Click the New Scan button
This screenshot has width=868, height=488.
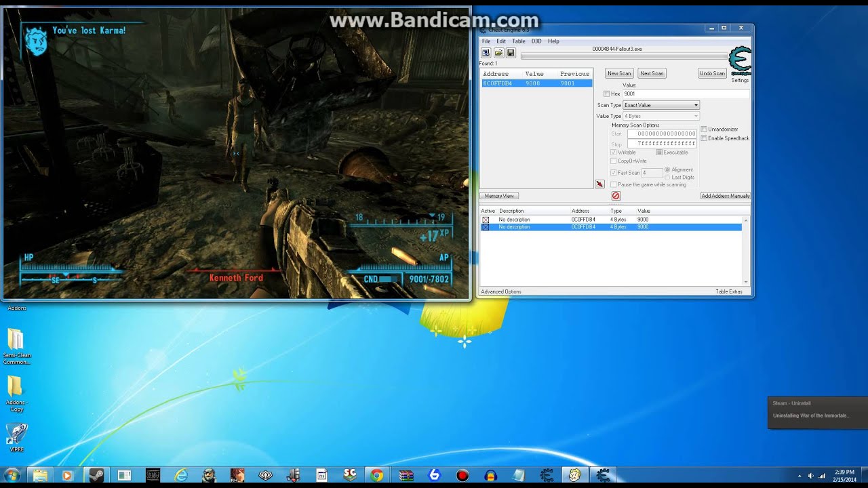tap(619, 73)
